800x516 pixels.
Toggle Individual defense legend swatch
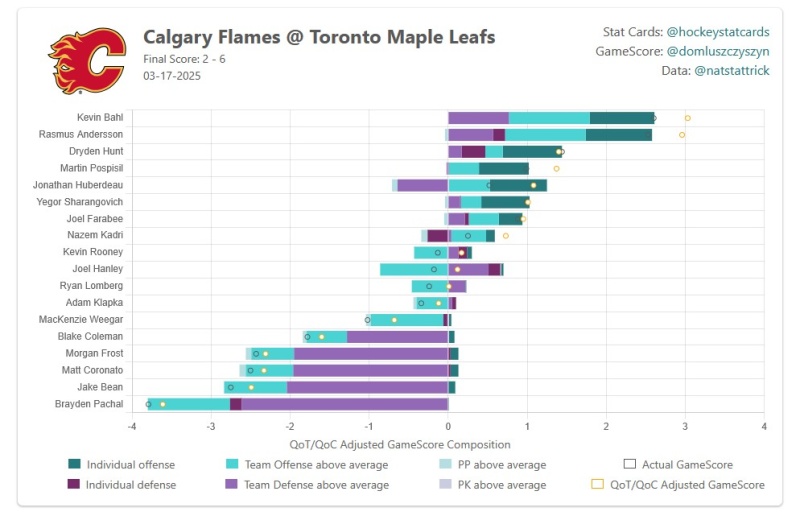pos(74,485)
